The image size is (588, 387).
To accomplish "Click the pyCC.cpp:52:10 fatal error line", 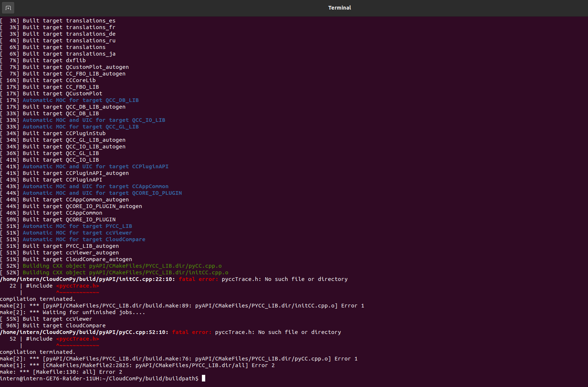I will pyautogui.click(x=171, y=332).
